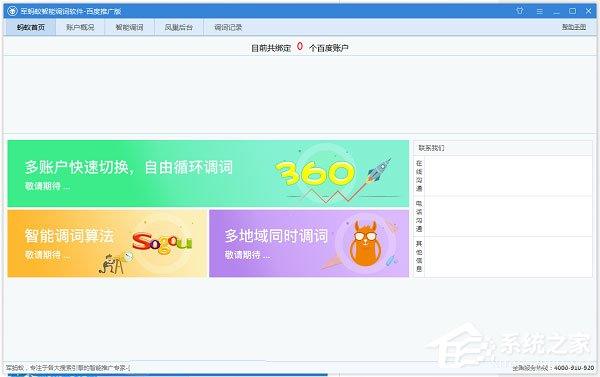The width and height of the screenshot is (600, 377).
Task: Click 敬请期待 text in the orange banner
Action: (47, 255)
